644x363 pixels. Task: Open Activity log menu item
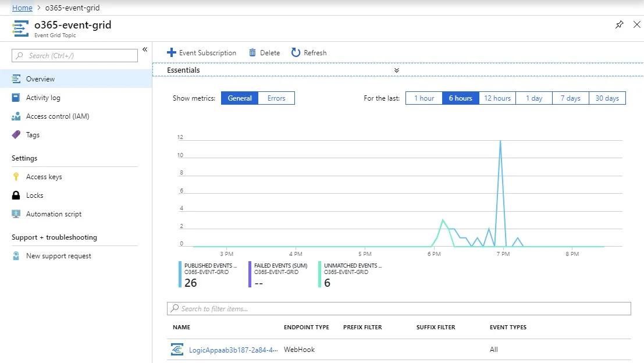[43, 98]
